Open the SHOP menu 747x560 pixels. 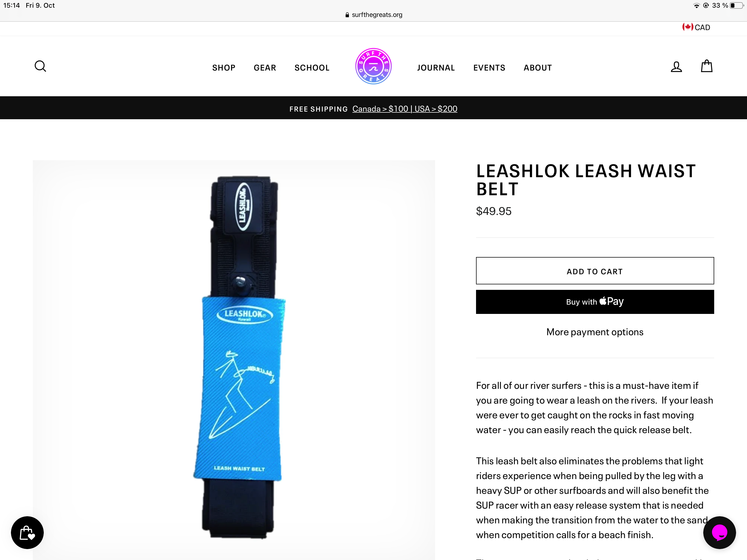point(224,68)
